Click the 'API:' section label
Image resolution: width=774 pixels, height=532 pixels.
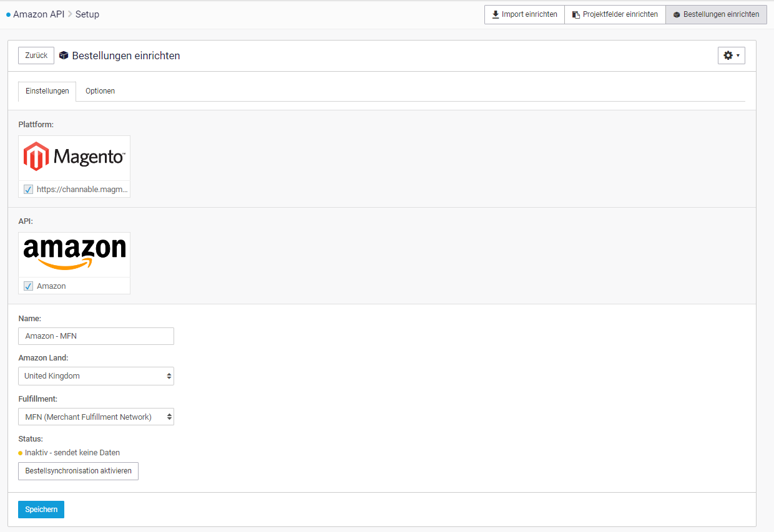[x=26, y=221]
